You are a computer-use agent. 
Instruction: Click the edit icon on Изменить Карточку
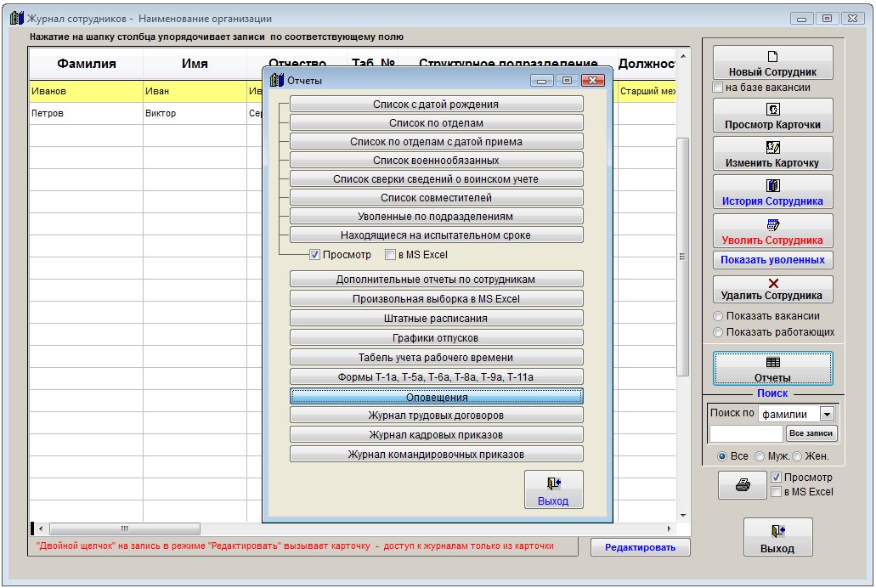point(772,148)
